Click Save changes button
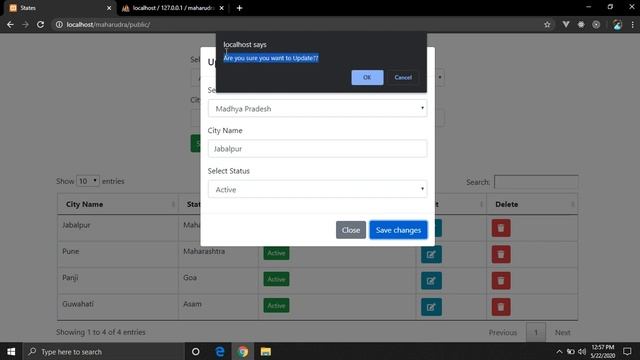This screenshot has width=640, height=360. [398, 230]
